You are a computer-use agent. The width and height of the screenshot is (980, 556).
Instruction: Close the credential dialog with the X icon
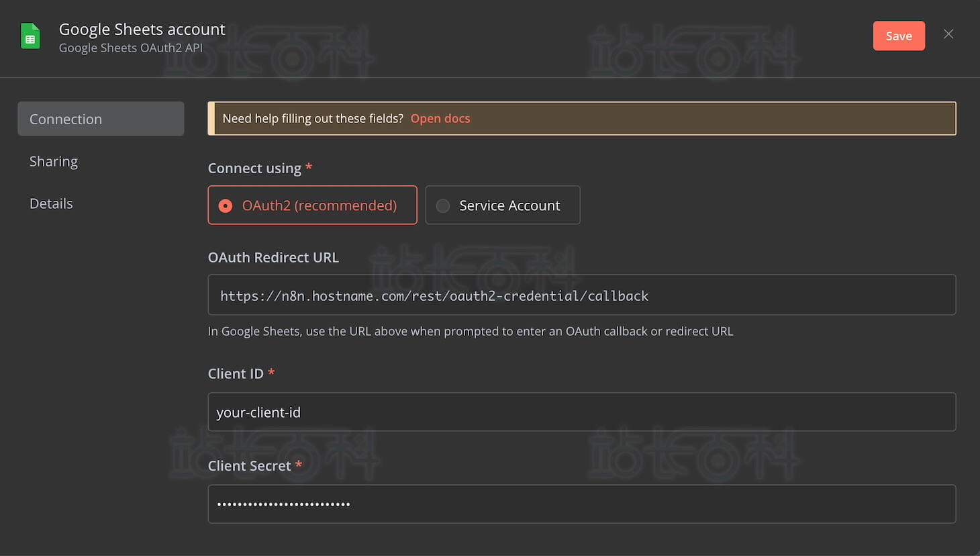coord(948,34)
